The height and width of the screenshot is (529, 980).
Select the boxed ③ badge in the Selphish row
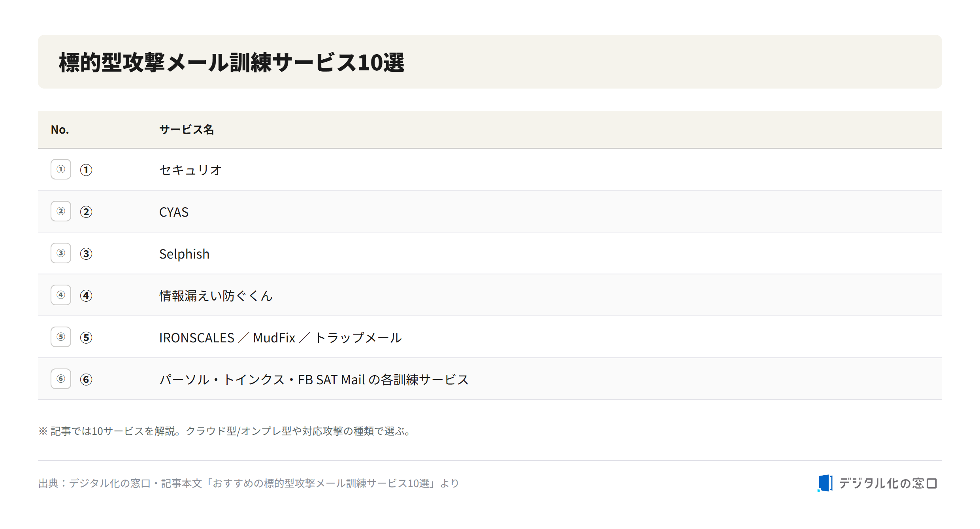pyautogui.click(x=61, y=253)
